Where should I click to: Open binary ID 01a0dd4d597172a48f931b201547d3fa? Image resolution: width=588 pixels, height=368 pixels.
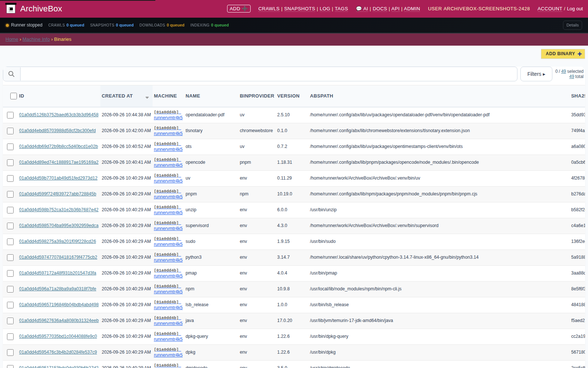58,273
